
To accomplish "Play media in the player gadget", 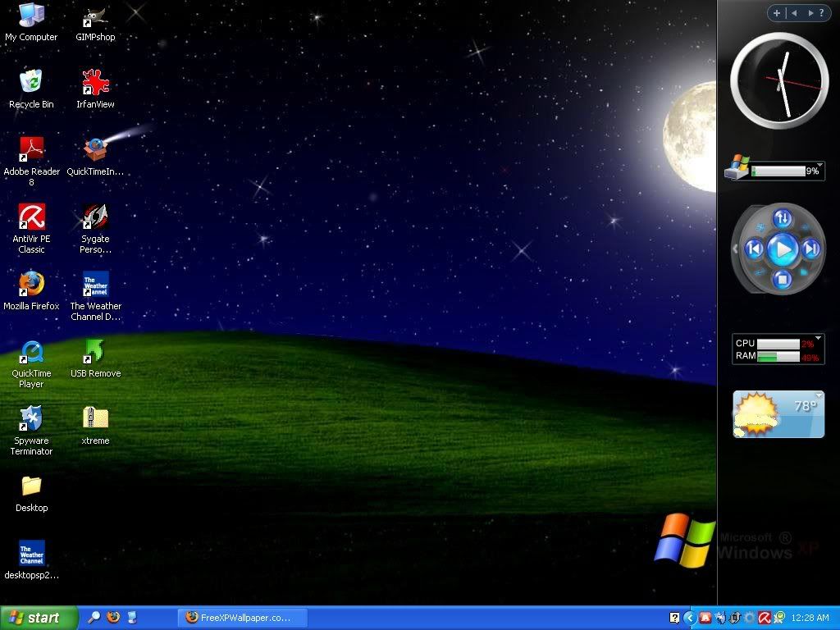I will (783, 249).
